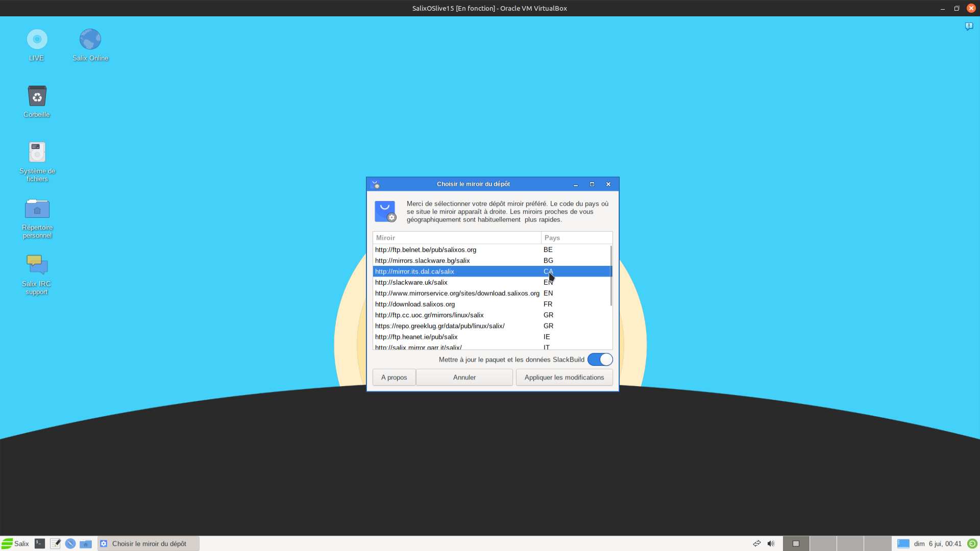
Task: Click the green logout session icon
Action: coord(972,543)
